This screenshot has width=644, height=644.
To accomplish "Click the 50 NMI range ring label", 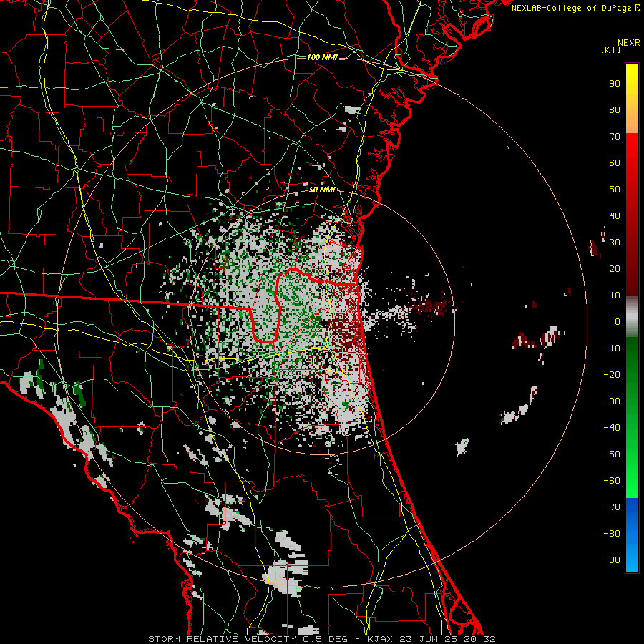I will point(322,190).
